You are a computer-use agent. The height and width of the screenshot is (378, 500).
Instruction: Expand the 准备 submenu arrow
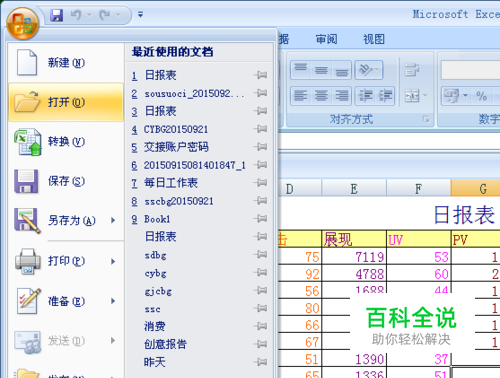point(113,301)
